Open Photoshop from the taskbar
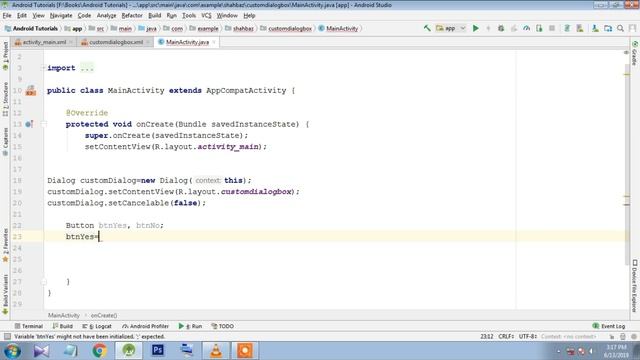This screenshot has height=360, width=640. tap(158, 350)
